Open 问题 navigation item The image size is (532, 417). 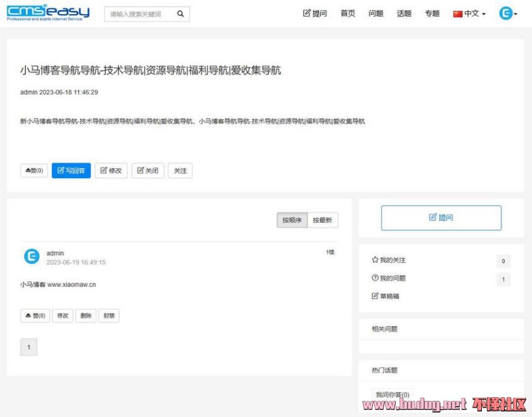click(376, 14)
